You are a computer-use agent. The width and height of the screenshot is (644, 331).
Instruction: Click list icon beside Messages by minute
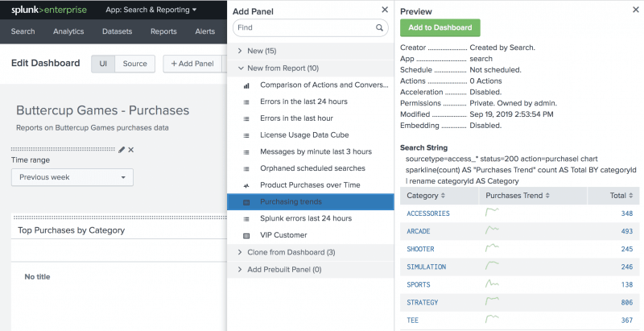[246, 152]
